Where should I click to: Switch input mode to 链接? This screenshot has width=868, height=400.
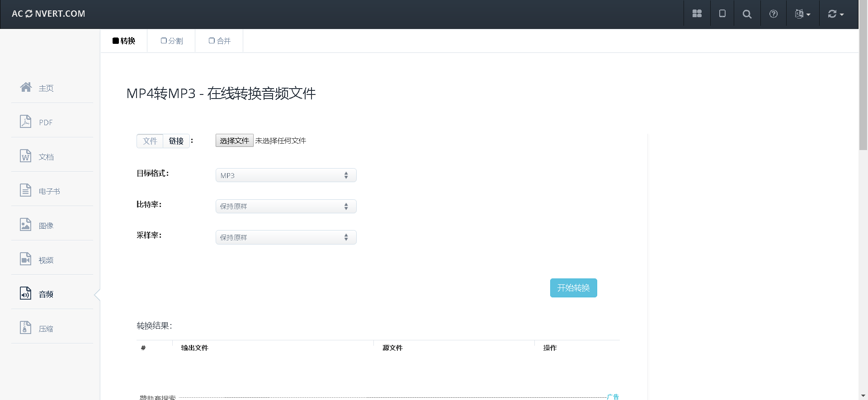click(176, 141)
